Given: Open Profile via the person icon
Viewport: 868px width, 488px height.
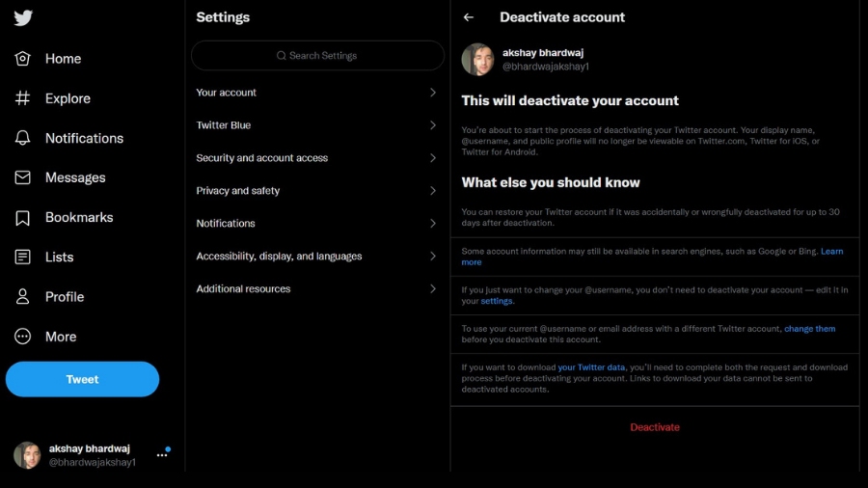Looking at the screenshot, I should pos(23,297).
